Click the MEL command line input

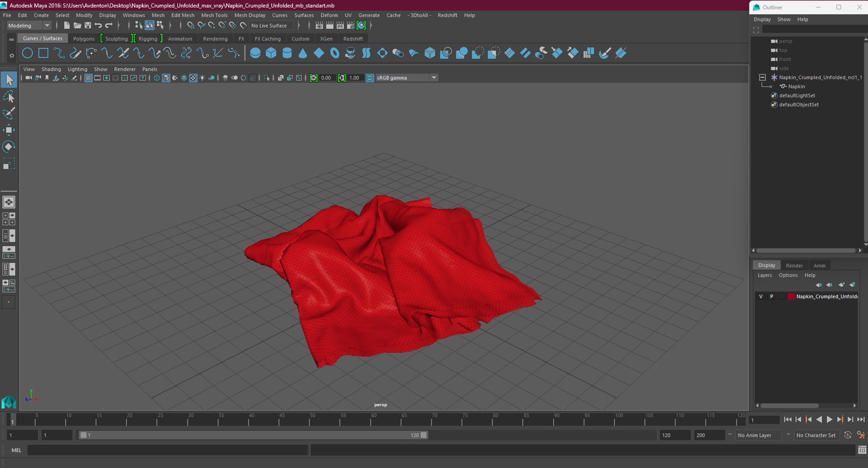click(x=167, y=450)
